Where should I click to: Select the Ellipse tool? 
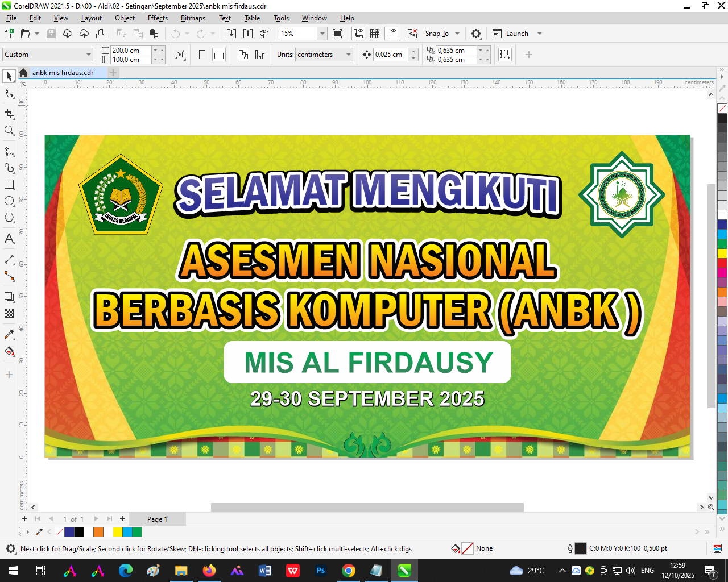(9, 201)
